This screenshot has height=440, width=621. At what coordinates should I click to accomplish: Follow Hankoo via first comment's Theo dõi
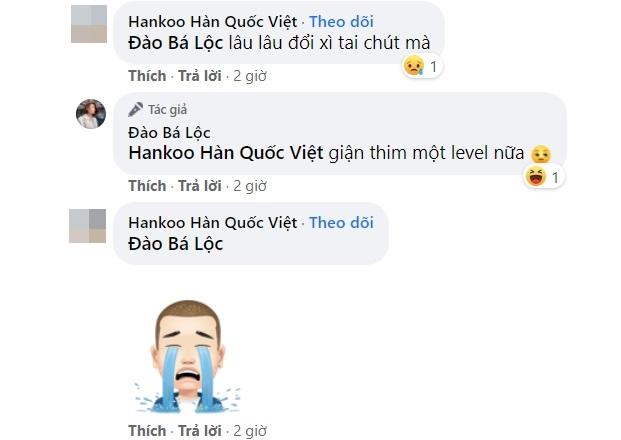coord(341,21)
